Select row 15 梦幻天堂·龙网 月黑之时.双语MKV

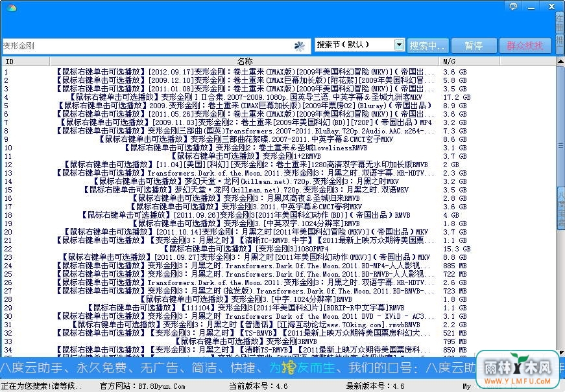[279, 190]
